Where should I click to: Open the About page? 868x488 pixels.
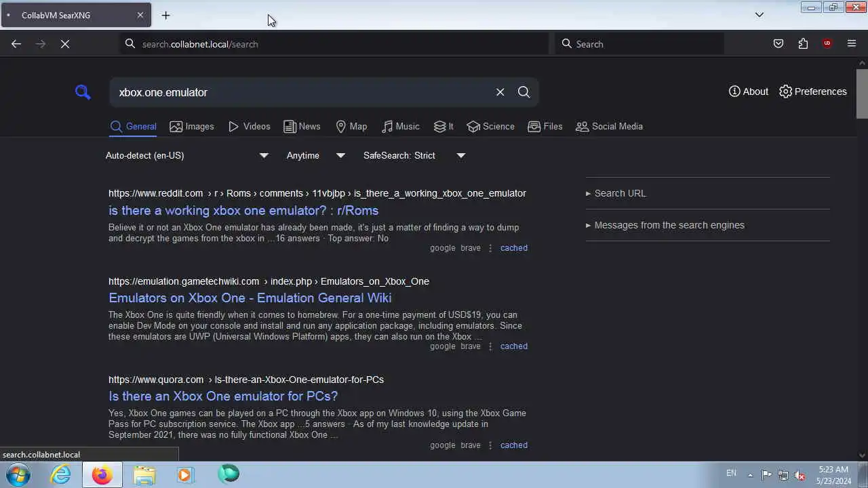(749, 91)
